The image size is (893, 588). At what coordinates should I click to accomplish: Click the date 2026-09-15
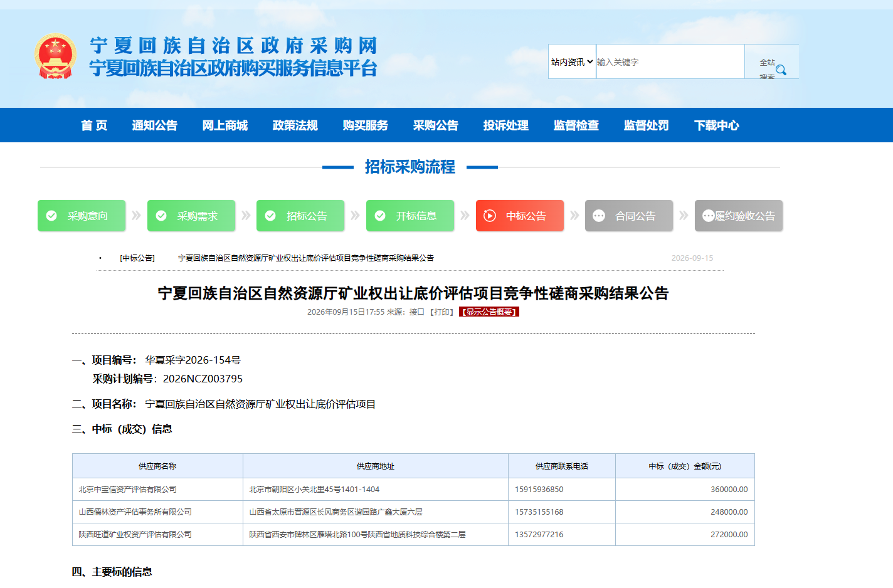pos(692,258)
